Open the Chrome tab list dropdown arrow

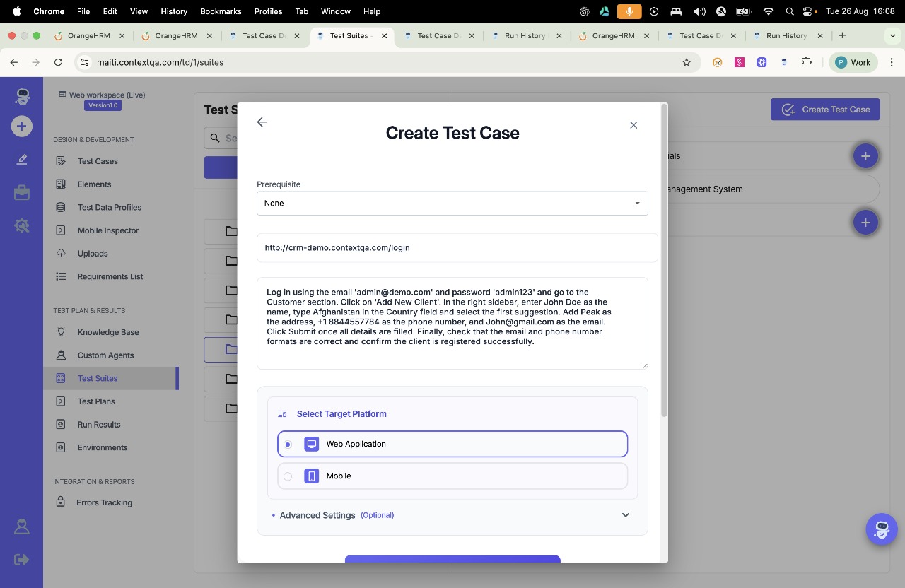(893, 35)
